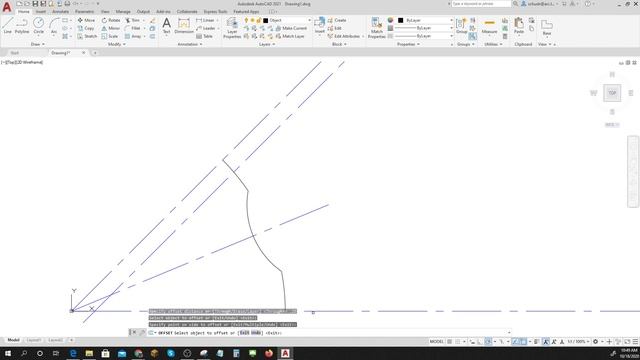
Task: Start the Rotate command
Action: click(x=111, y=20)
